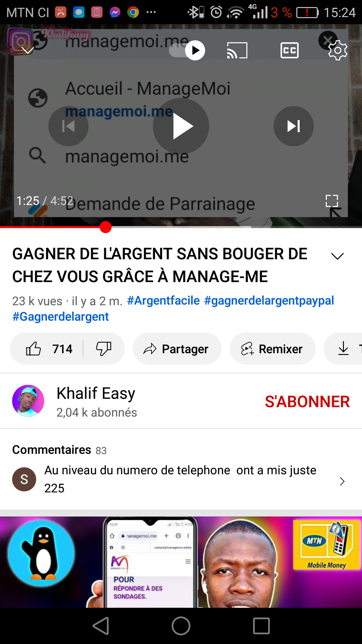Enter fullscreen mode icon
The height and width of the screenshot is (644, 362).
click(x=332, y=201)
